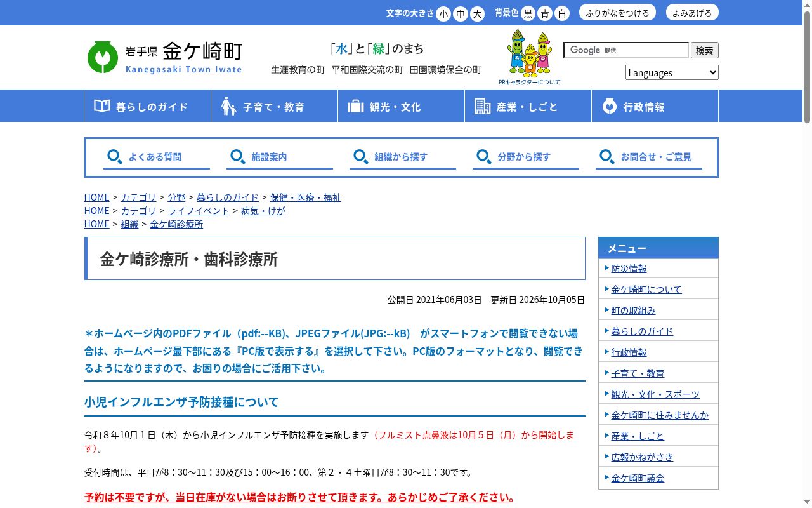Screen dimensions: 812x508
Task: Open 産業・しごと navigation menu
Action: point(528,105)
